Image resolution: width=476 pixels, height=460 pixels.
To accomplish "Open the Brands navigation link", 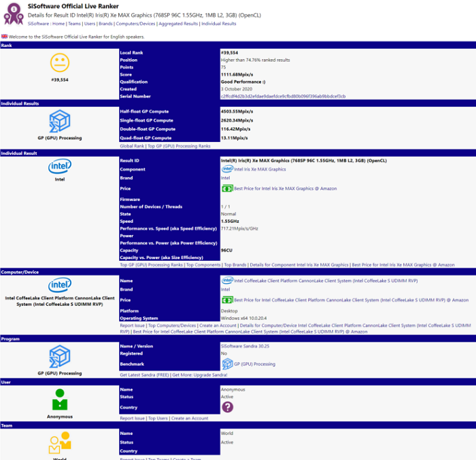I will point(105,24).
